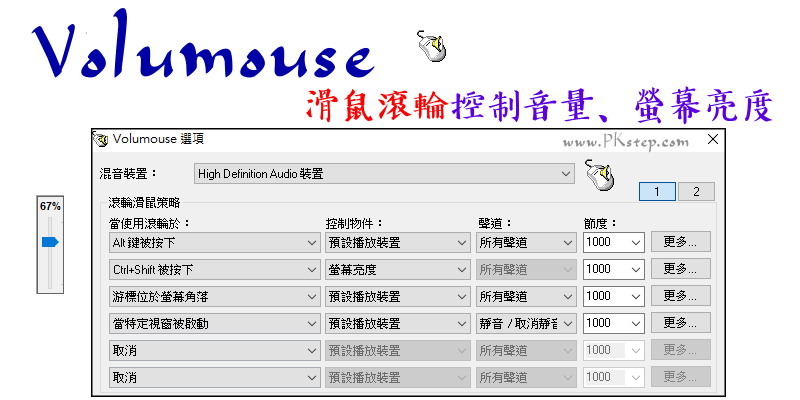Open 節度 1000 dropdown in 當特定視窗被啟動 row
Viewport: 800px width, 400px height.
click(614, 323)
